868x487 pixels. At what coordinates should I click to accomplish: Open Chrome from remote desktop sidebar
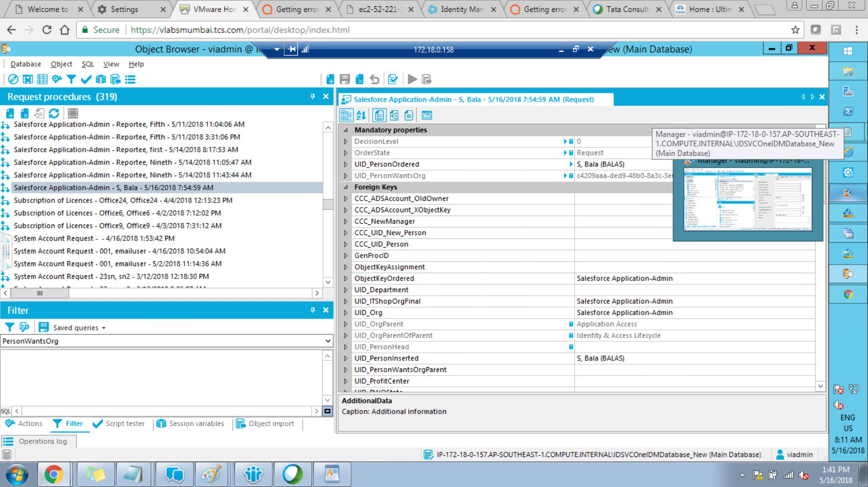[848, 294]
